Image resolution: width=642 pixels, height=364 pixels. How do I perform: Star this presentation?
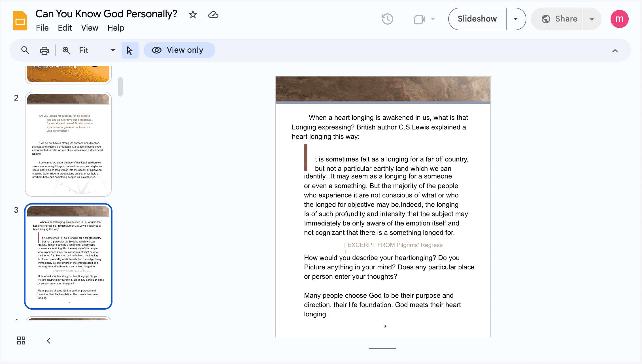(193, 14)
